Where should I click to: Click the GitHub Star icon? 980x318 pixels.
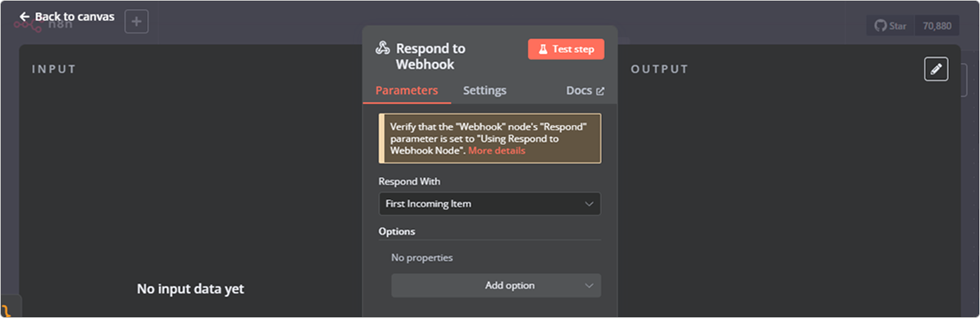pyautogui.click(x=880, y=26)
